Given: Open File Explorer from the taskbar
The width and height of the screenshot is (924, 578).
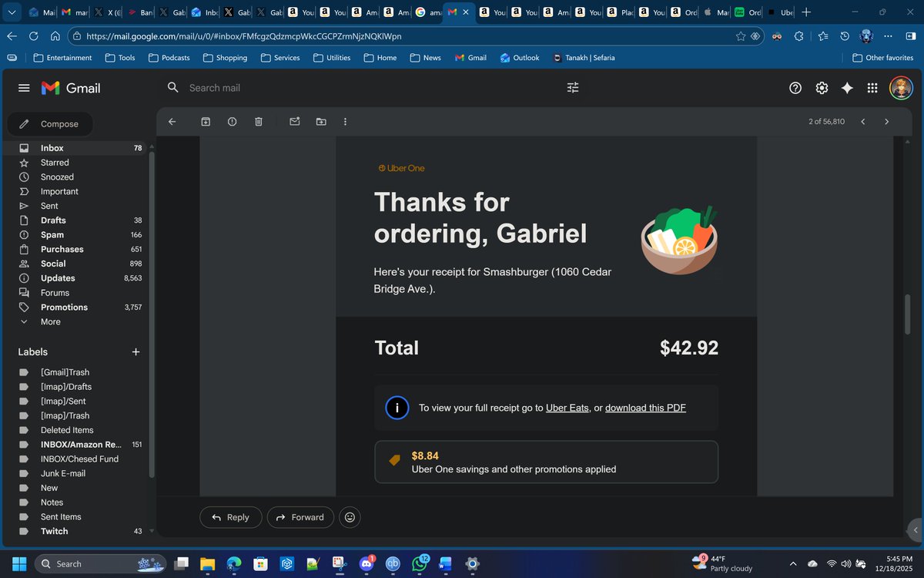Looking at the screenshot, I should pos(208,564).
